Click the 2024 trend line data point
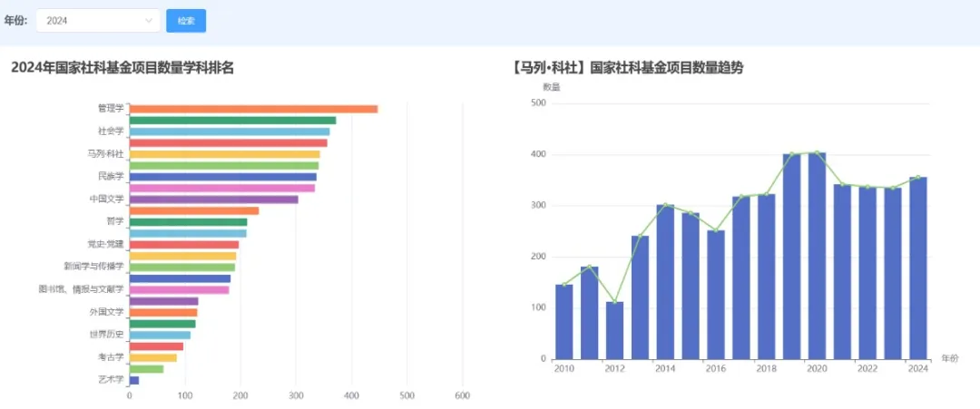980x409 pixels. 917,178
